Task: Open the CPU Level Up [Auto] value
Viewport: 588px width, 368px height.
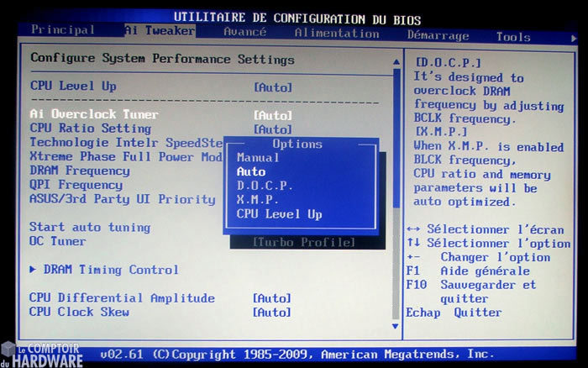Action: point(273,87)
